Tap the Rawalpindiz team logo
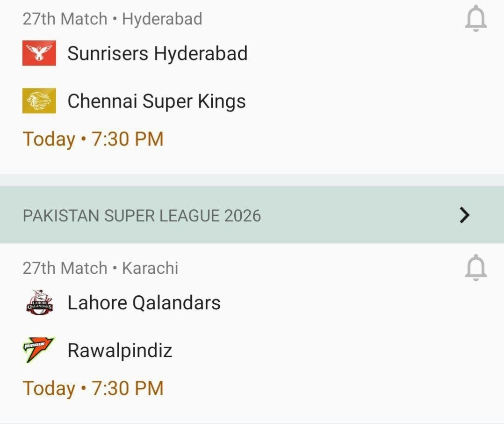Screen dimensions: 504x424 click(39, 350)
